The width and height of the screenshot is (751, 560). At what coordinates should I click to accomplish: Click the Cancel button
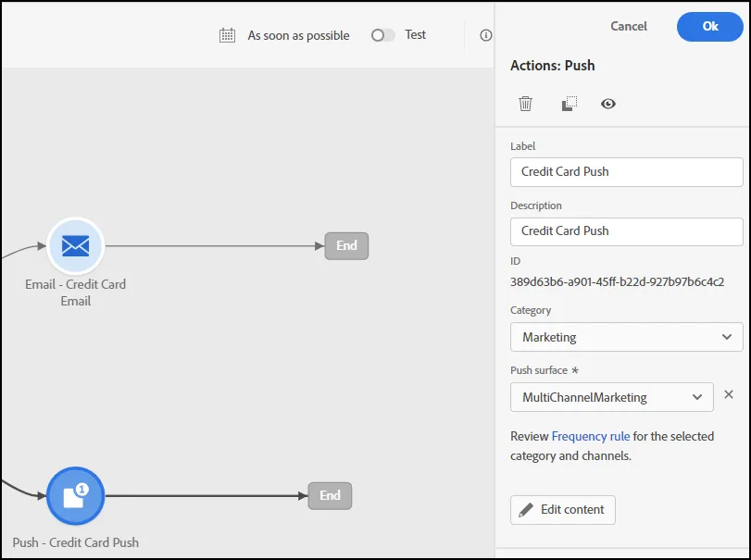pyautogui.click(x=629, y=26)
